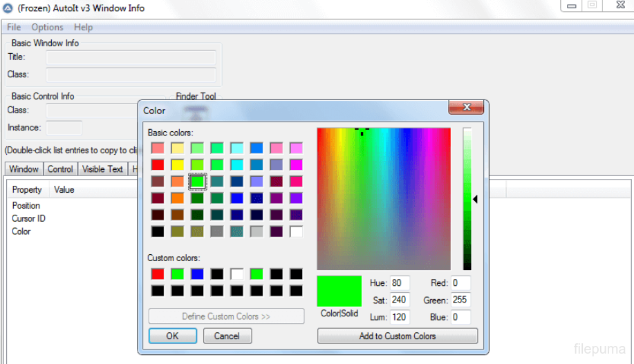Click inside the Hue value field
The image size is (634, 364).
pos(400,282)
